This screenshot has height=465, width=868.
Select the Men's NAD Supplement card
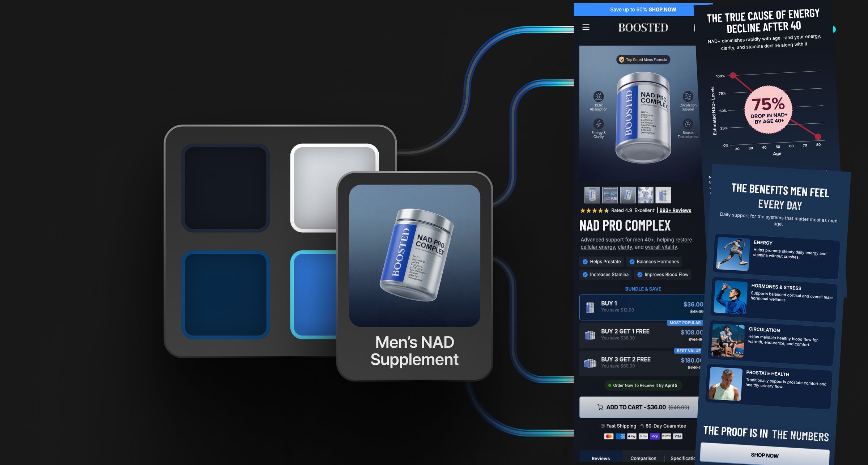(414, 276)
